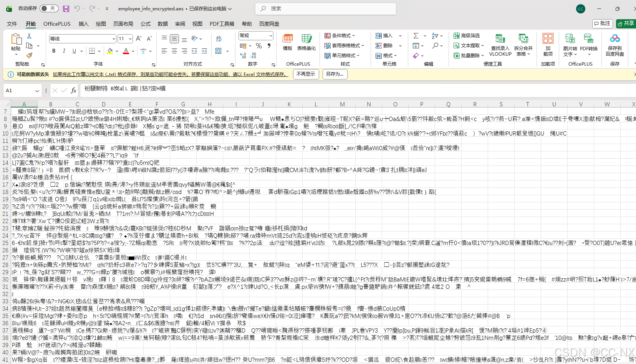Click the Borders icon
Screen dimensions: 636x364
pyautogui.click(x=92, y=51)
